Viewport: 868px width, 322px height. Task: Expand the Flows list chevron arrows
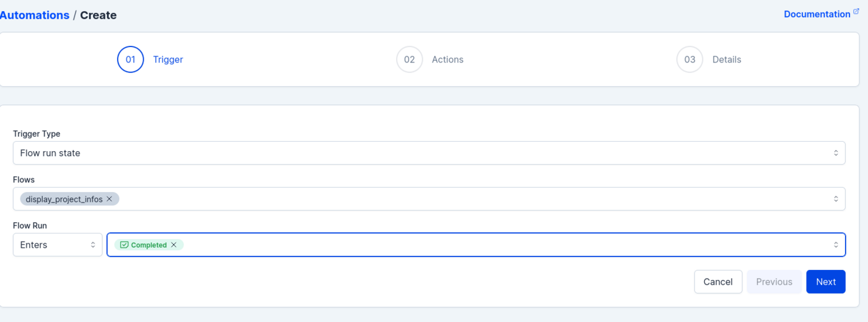pyautogui.click(x=835, y=199)
